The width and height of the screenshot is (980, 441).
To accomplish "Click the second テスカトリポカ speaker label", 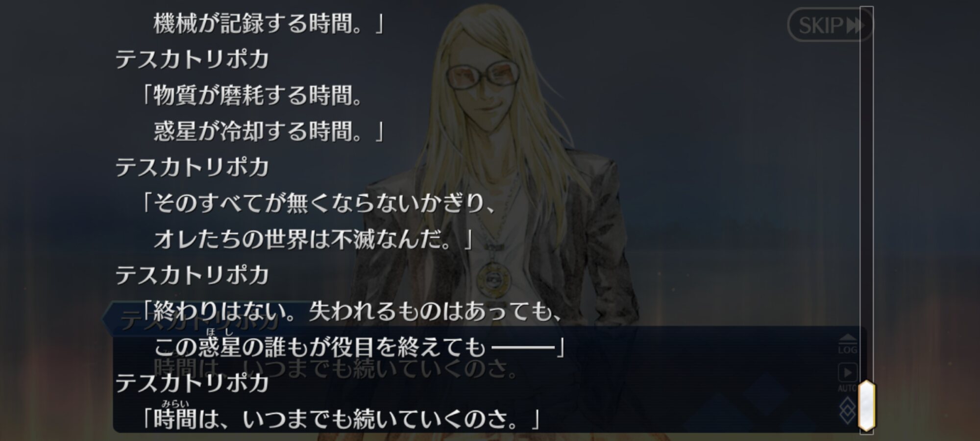I will coord(192,167).
